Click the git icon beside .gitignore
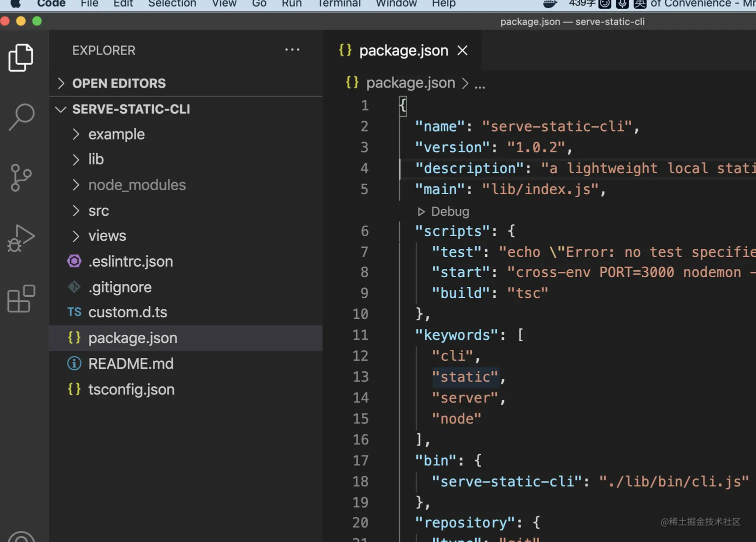The image size is (756, 542). 74,287
